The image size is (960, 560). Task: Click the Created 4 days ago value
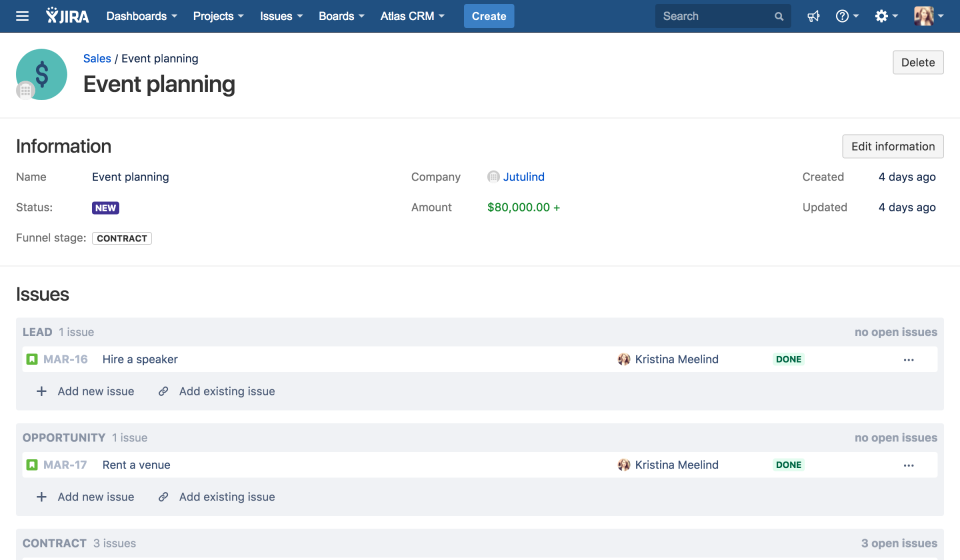907,177
